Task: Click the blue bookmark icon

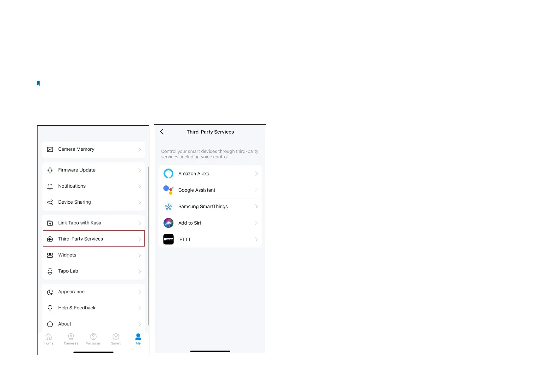Action: pos(38,83)
